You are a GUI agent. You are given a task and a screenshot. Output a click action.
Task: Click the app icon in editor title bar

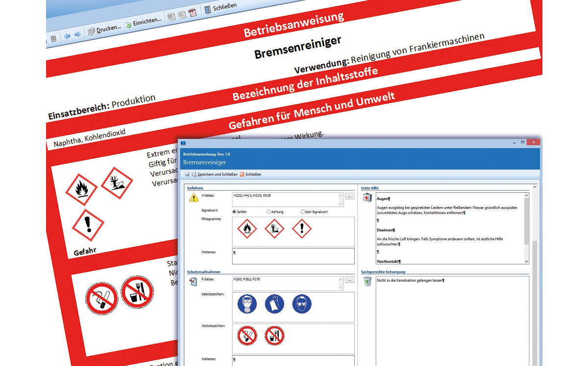coord(184,143)
